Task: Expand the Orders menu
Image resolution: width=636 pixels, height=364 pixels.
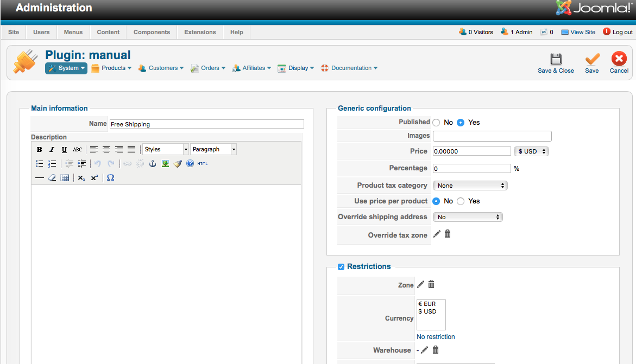Action: click(208, 68)
